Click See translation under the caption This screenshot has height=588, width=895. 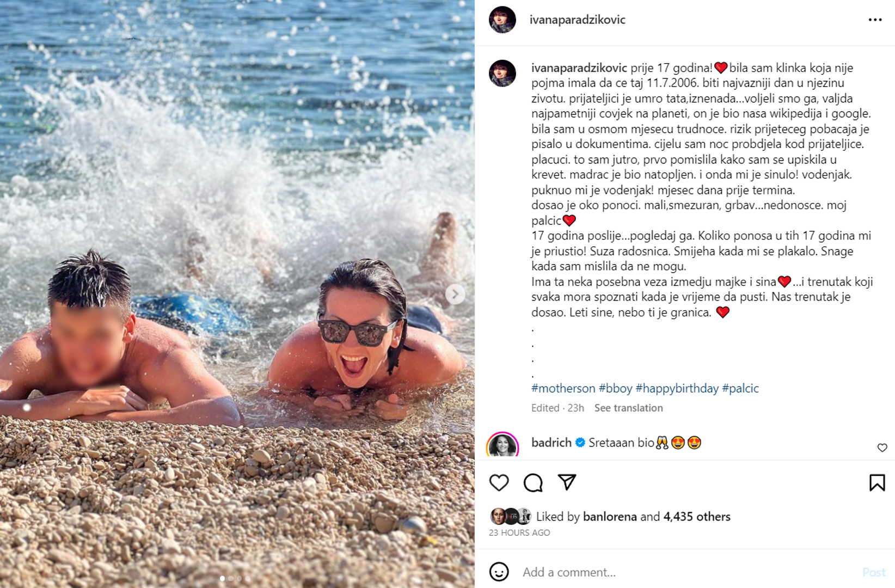coord(628,408)
